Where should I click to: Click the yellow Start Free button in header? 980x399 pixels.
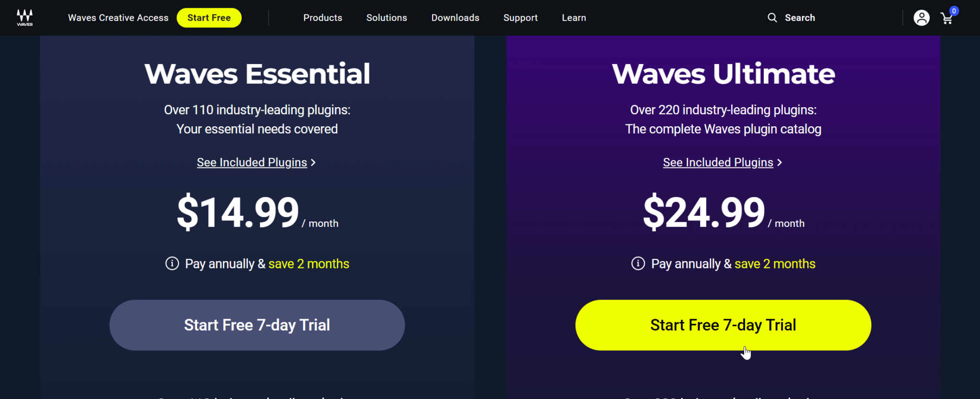point(209,17)
